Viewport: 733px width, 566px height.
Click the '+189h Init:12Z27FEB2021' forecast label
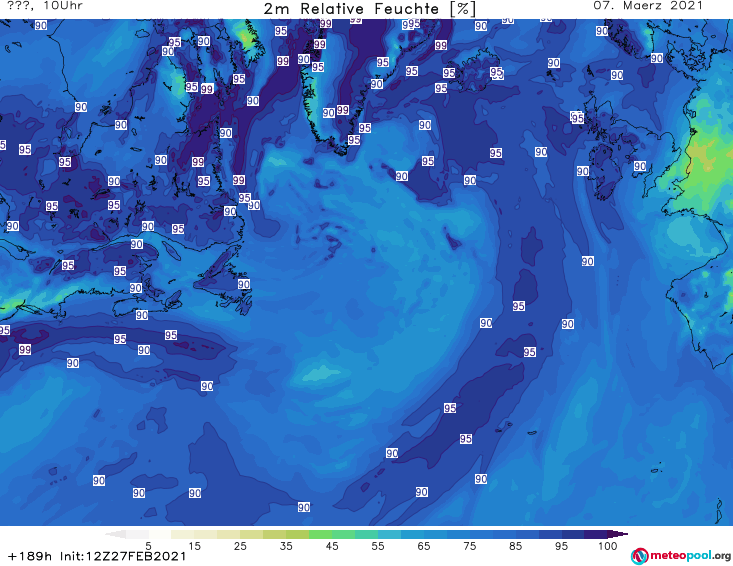[97, 557]
